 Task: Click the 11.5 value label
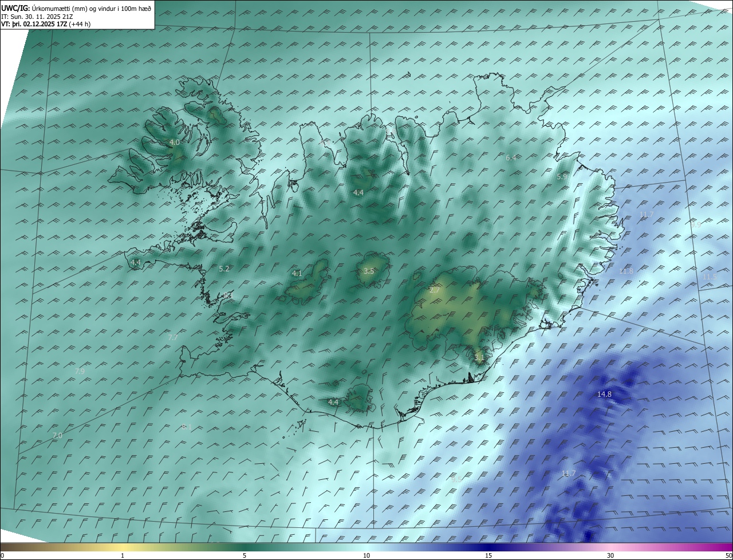710,277
